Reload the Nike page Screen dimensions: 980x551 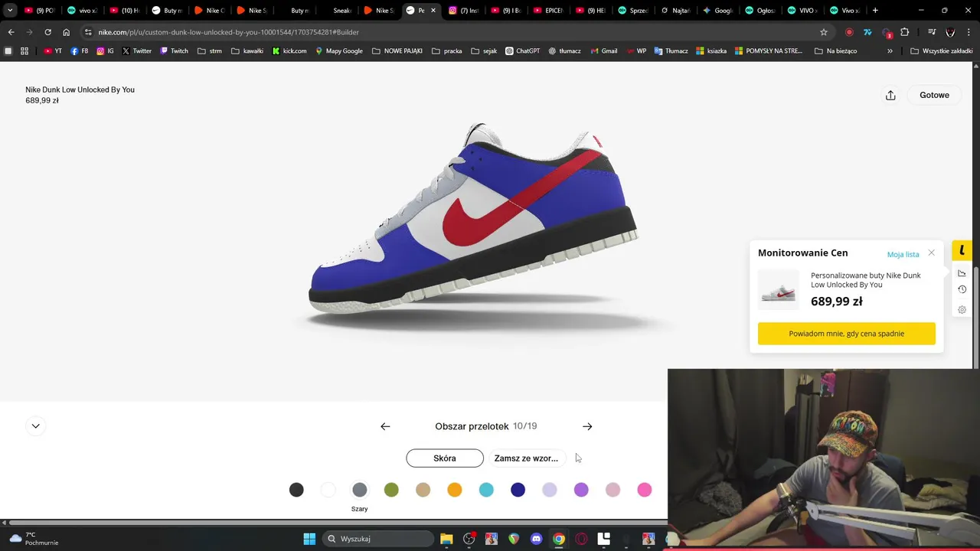(x=47, y=32)
